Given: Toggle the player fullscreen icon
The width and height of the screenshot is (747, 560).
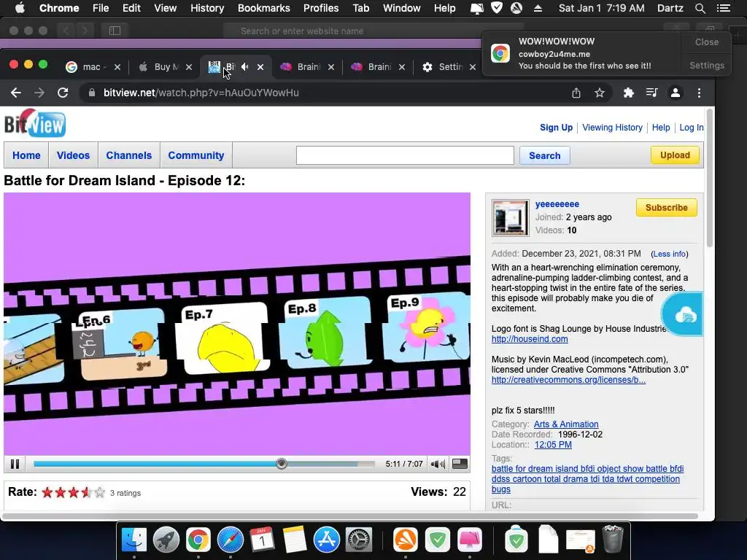Looking at the screenshot, I should point(460,464).
